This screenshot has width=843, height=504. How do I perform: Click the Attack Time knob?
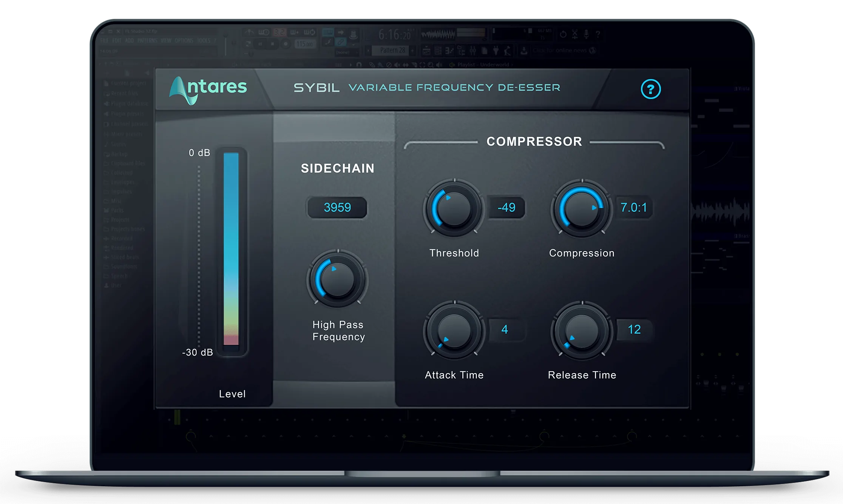[454, 330]
